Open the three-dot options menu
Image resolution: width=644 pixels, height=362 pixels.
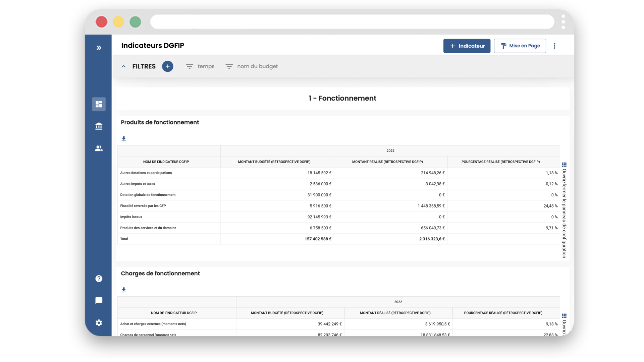pos(555,46)
